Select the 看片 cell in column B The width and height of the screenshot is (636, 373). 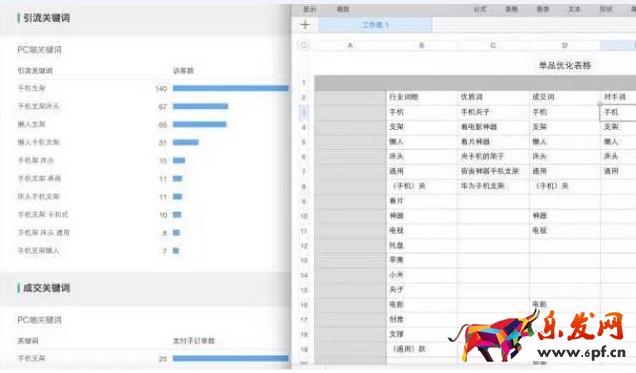(422, 201)
